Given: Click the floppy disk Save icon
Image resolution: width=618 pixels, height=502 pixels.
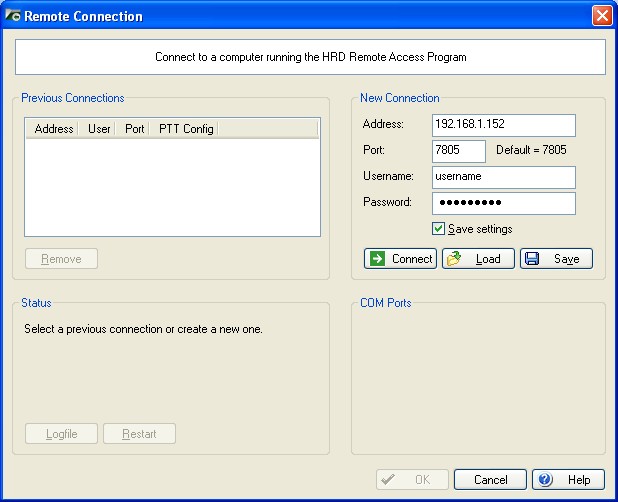Looking at the screenshot, I should (x=532, y=259).
